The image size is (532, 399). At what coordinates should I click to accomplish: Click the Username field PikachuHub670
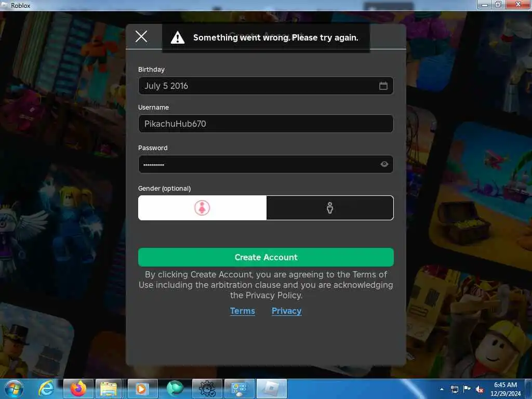265,124
